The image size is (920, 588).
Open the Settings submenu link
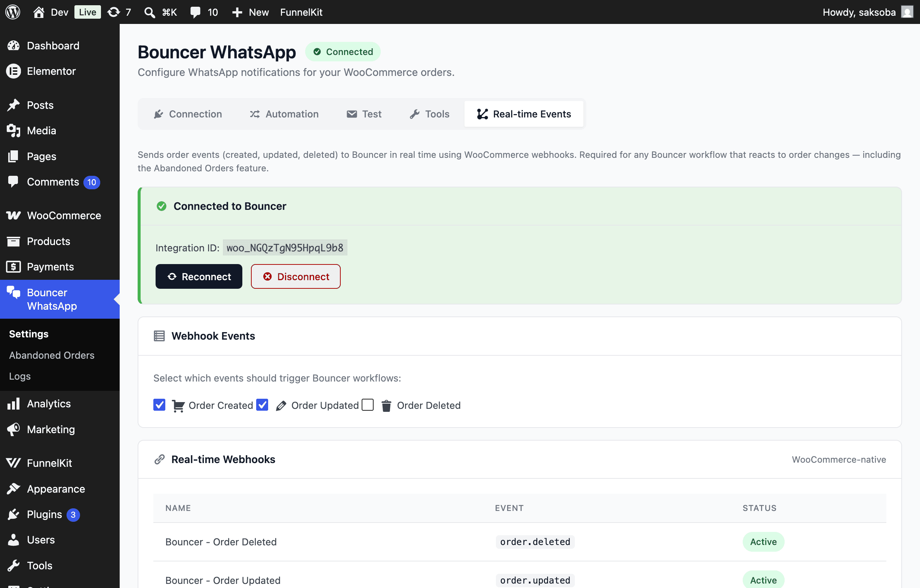(29, 334)
